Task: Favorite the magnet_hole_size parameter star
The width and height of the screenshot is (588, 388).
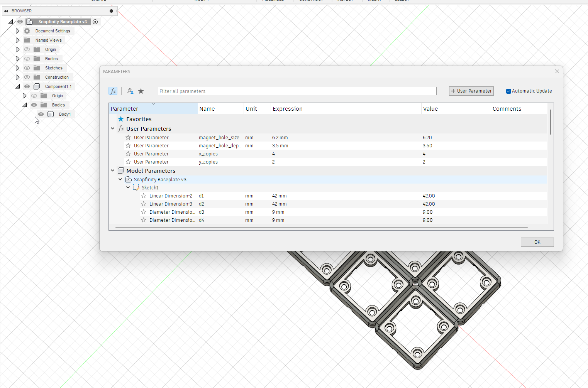Action: [128, 138]
